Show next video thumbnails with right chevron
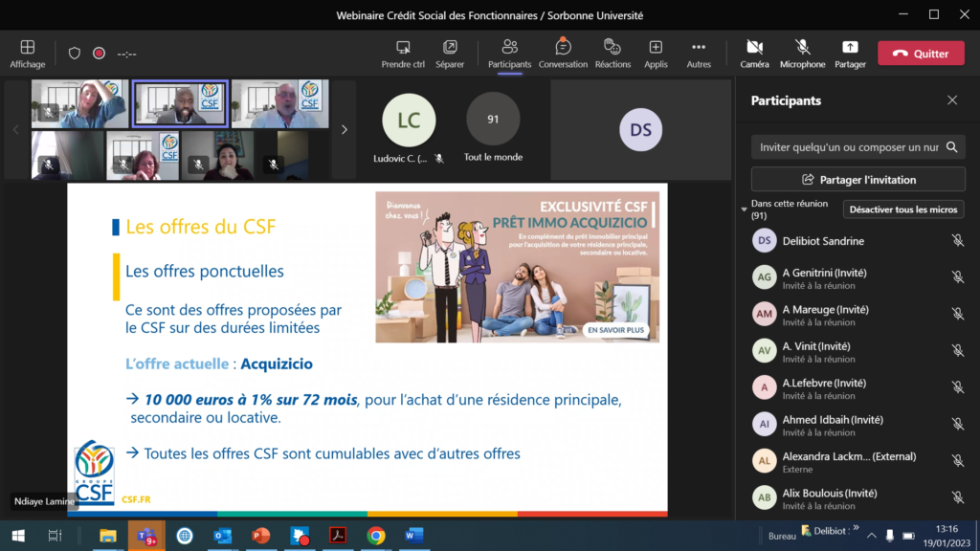This screenshot has width=980, height=551. click(345, 129)
